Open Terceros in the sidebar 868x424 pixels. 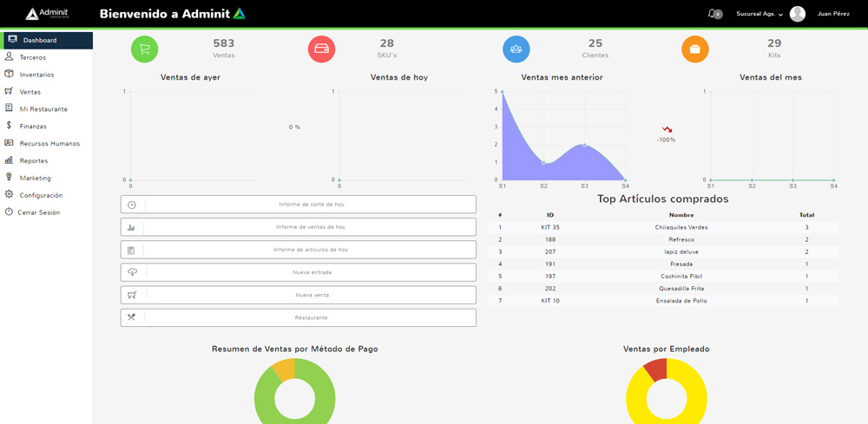[33, 57]
